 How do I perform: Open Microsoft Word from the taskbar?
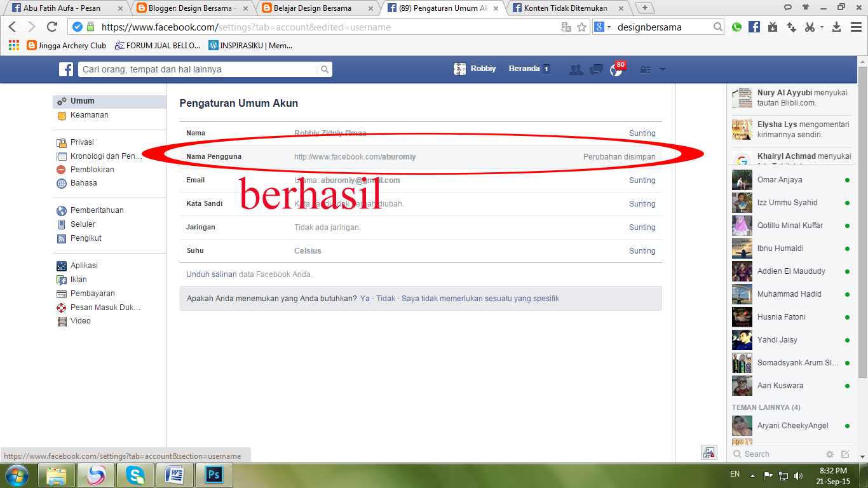[174, 474]
